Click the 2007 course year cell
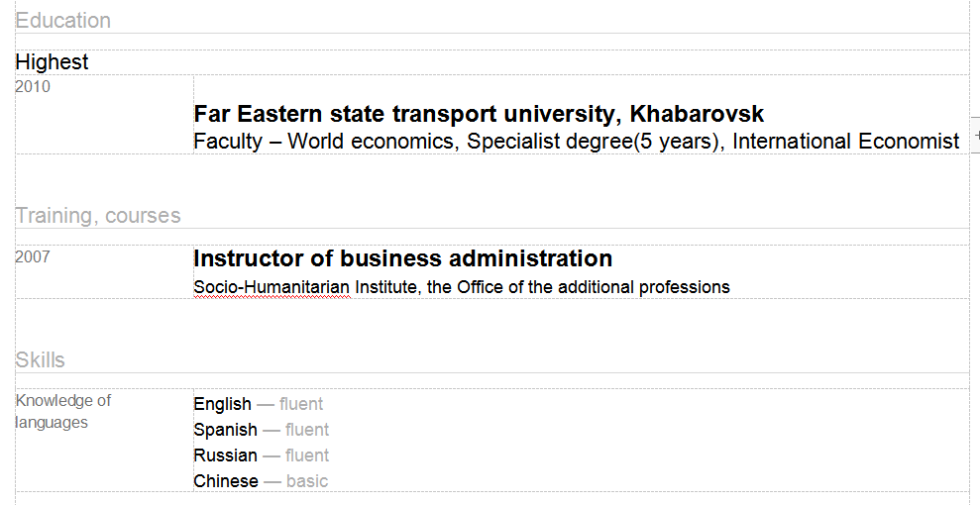This screenshot has height=505, width=980. 33,256
